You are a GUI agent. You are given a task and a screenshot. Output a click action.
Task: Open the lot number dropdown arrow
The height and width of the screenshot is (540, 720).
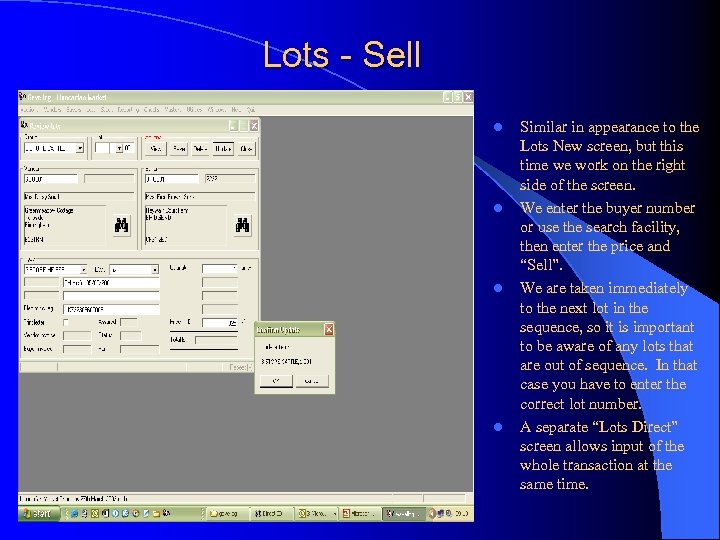click(x=119, y=148)
